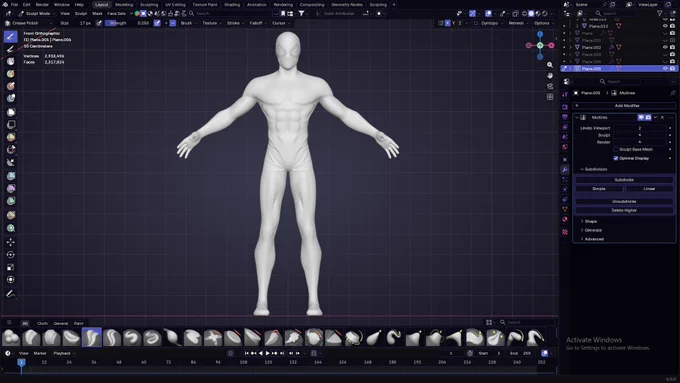Select the Move transform tool

pyautogui.click(x=11, y=242)
